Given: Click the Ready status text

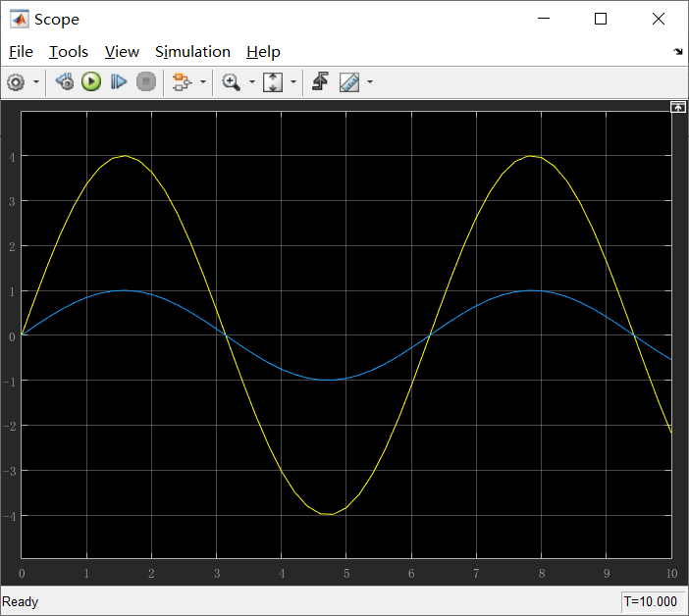Looking at the screenshot, I should tap(21, 601).
